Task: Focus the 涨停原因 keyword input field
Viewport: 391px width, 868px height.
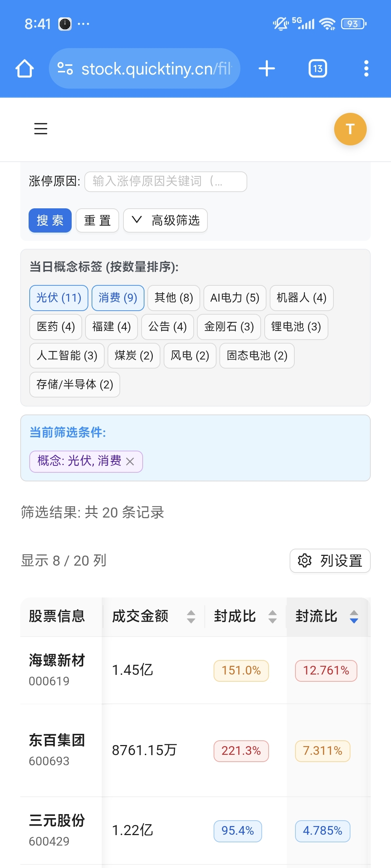Action: tap(165, 182)
